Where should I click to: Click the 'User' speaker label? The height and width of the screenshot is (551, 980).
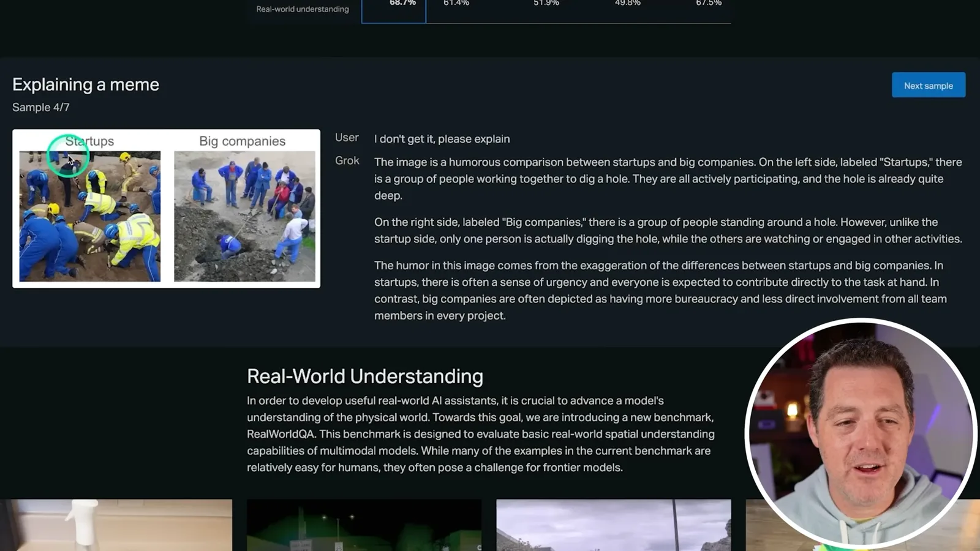pos(347,138)
